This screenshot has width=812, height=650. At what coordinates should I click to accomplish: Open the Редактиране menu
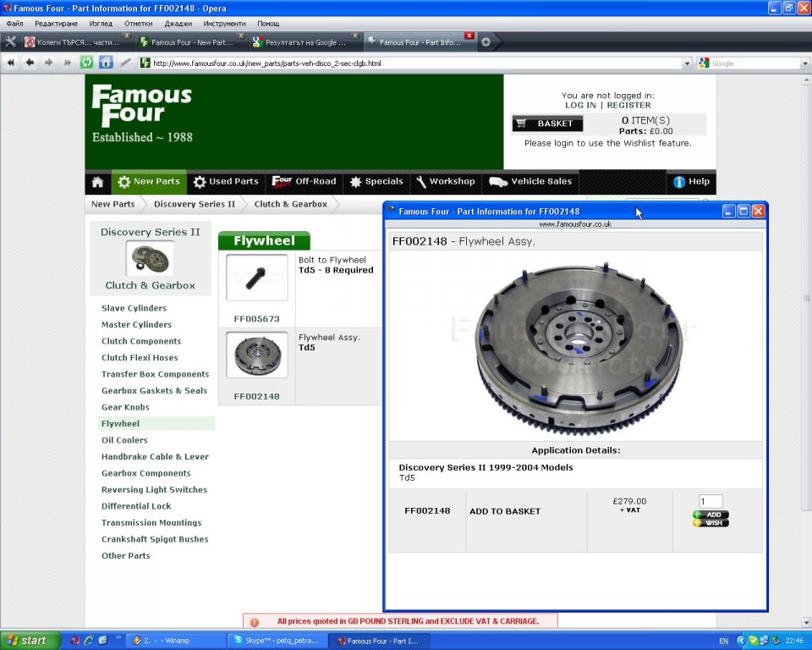point(56,24)
